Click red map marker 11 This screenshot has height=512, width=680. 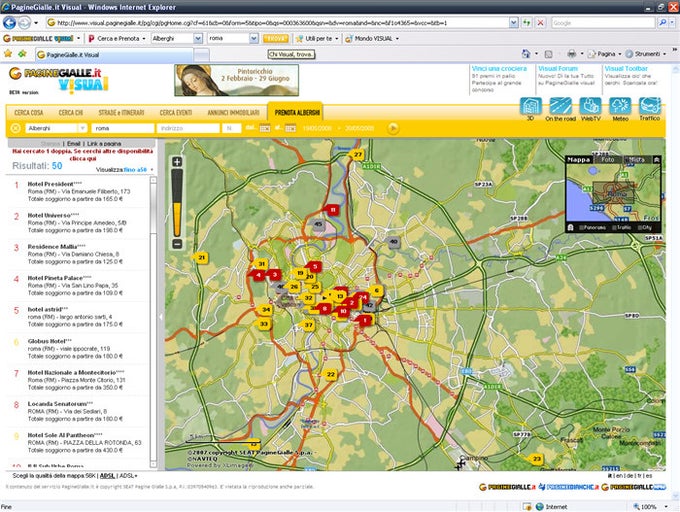[x=332, y=210]
